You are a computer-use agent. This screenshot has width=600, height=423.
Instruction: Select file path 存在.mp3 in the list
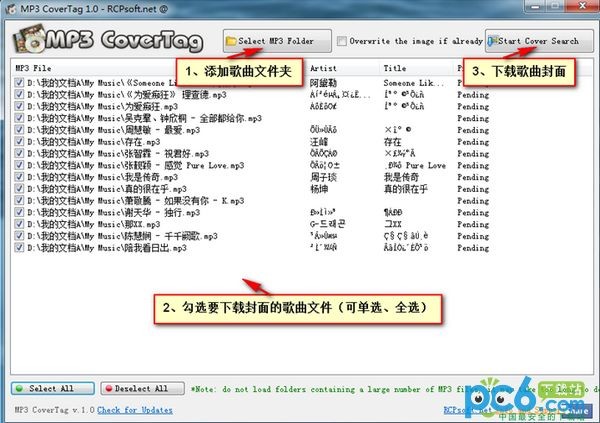(x=94, y=142)
